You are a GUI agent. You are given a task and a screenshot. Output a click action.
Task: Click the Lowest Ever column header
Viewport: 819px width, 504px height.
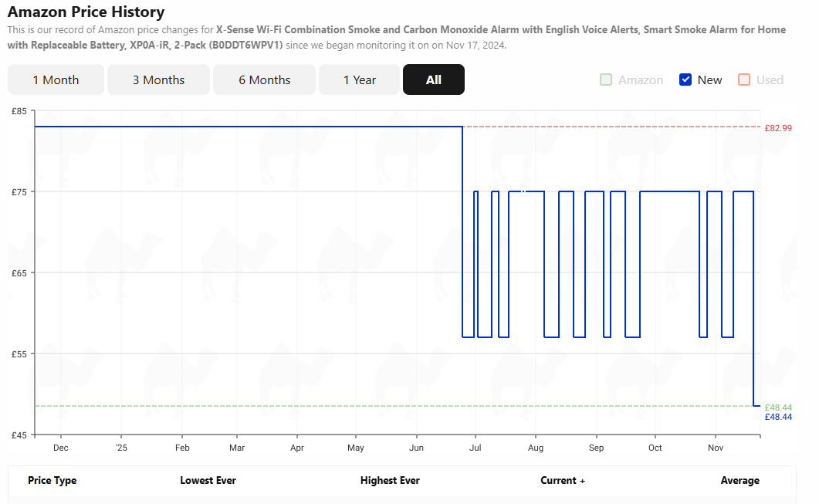coord(208,481)
